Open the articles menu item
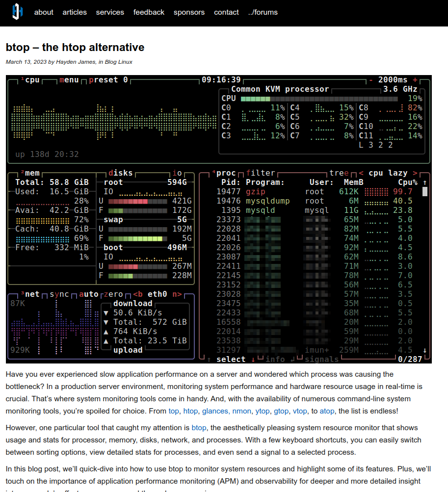Image resolution: width=448 pixels, height=492 pixels. click(75, 12)
